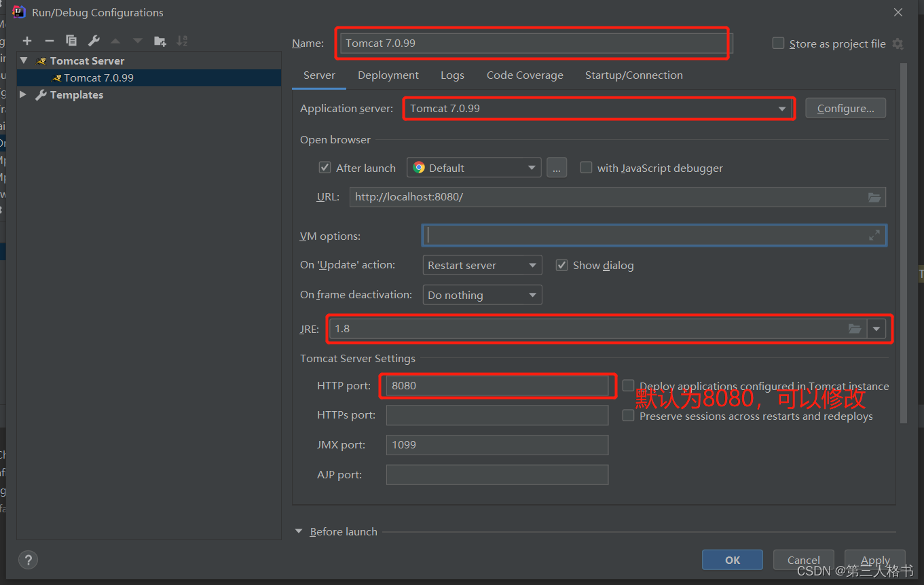Click the Configure... button
Viewport: 924px width, 585px height.
click(845, 109)
